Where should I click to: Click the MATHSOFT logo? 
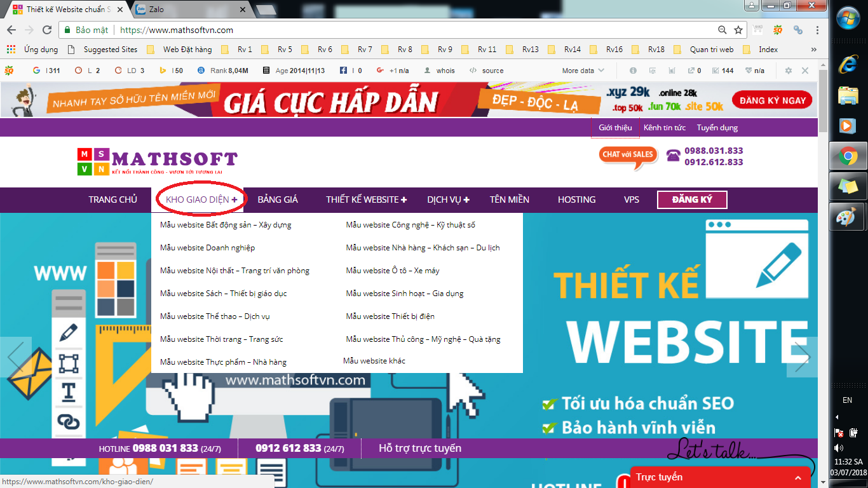click(x=157, y=161)
